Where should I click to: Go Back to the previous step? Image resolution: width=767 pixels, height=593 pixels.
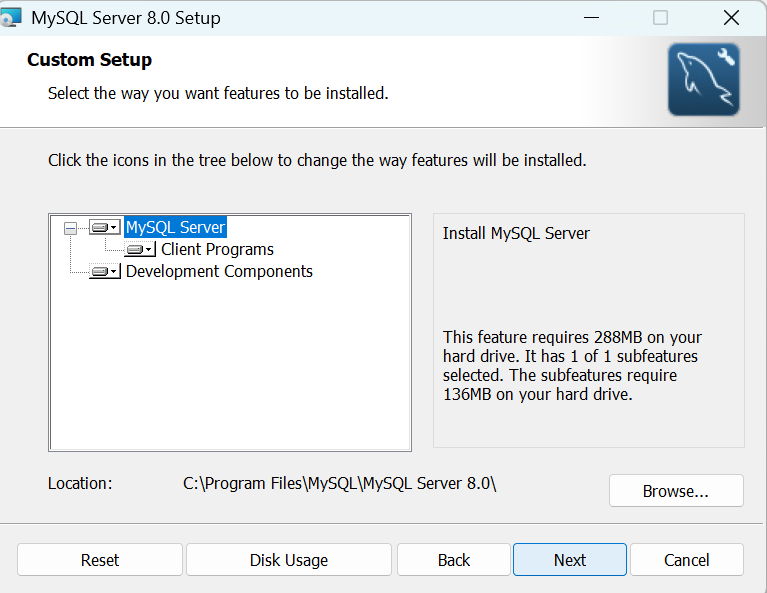point(453,560)
